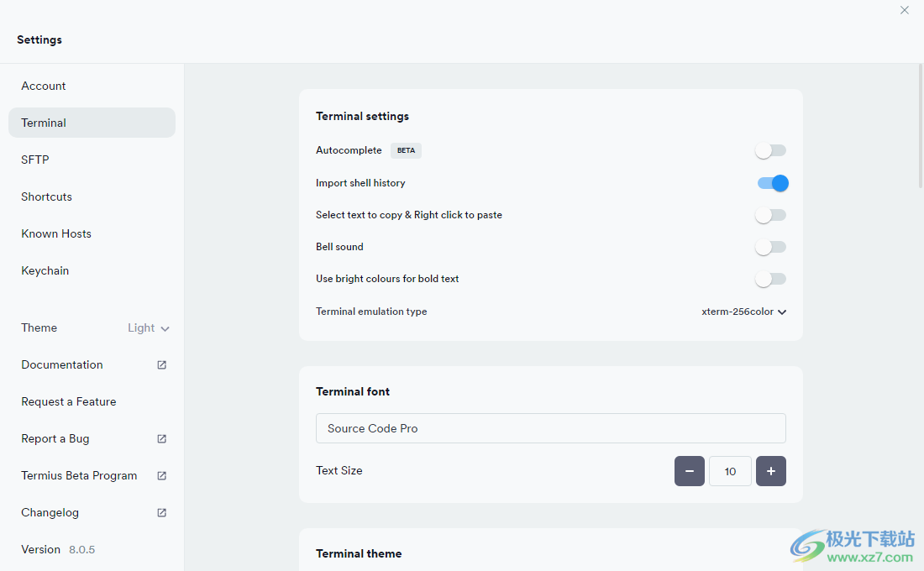Open Termius Beta Program external link icon
The height and width of the screenshot is (571, 924).
click(161, 475)
